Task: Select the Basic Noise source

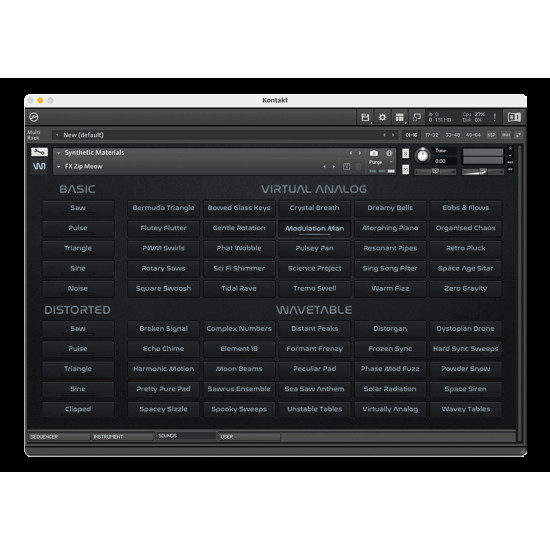Action: pyautogui.click(x=78, y=288)
